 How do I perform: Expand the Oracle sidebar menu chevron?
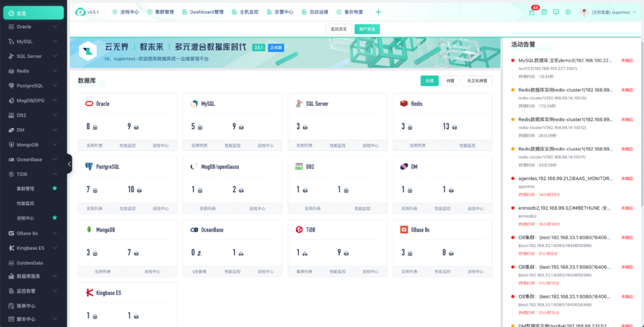tap(55, 27)
